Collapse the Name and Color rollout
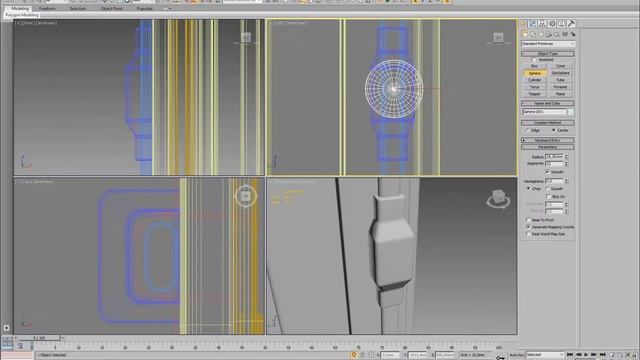This screenshot has width=640, height=360. coord(547,103)
